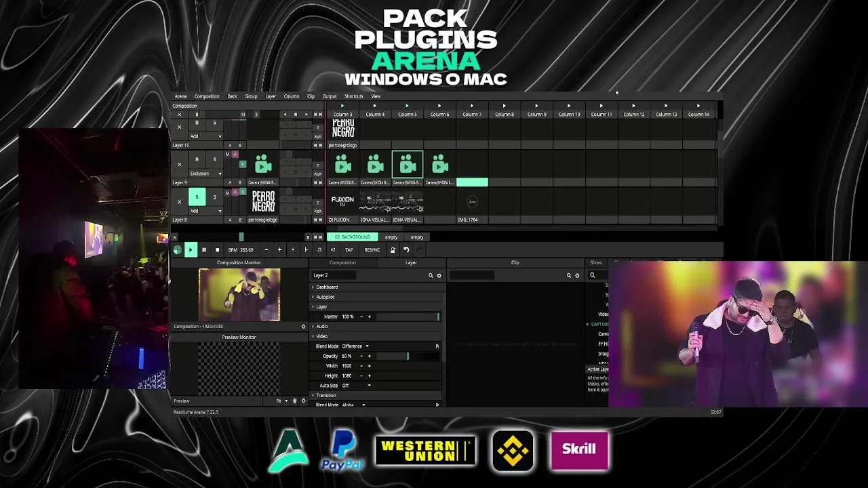Open Layer 9 Exclusion blend dropdown
Screen dimensions: 868x488
205,174
